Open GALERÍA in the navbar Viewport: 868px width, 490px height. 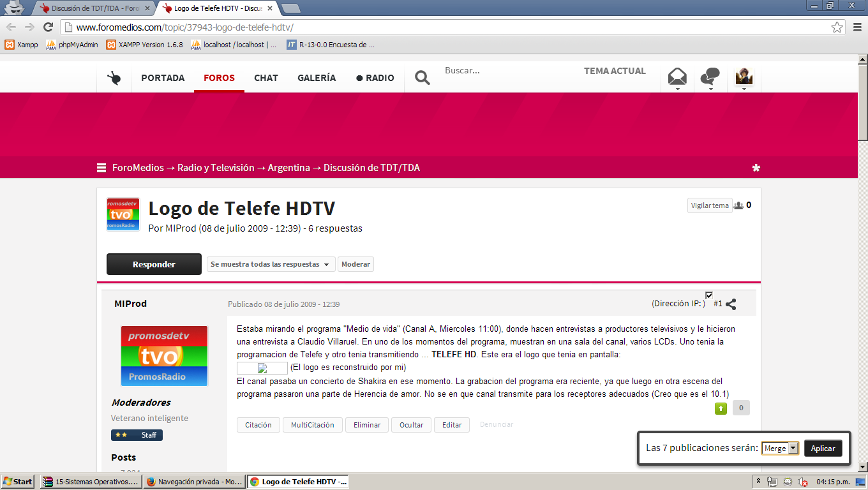pos(317,78)
